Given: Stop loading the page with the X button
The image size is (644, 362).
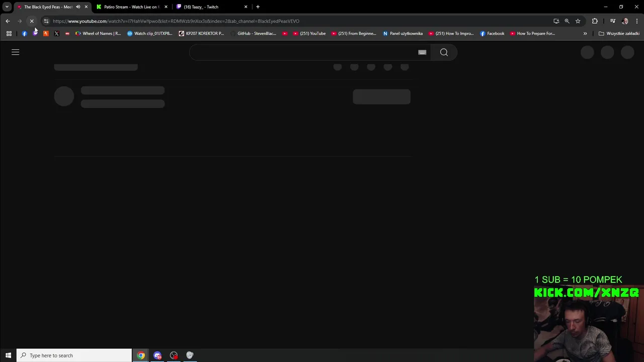Looking at the screenshot, I should tap(32, 21).
